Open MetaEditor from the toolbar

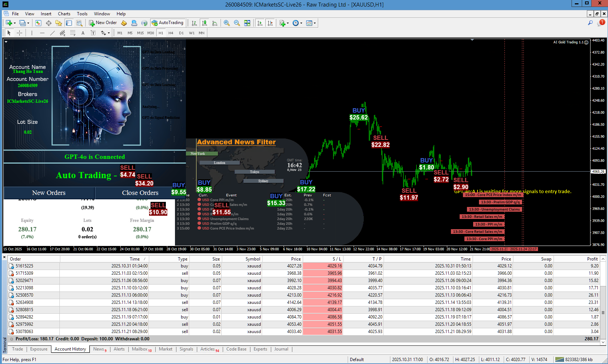(x=124, y=23)
